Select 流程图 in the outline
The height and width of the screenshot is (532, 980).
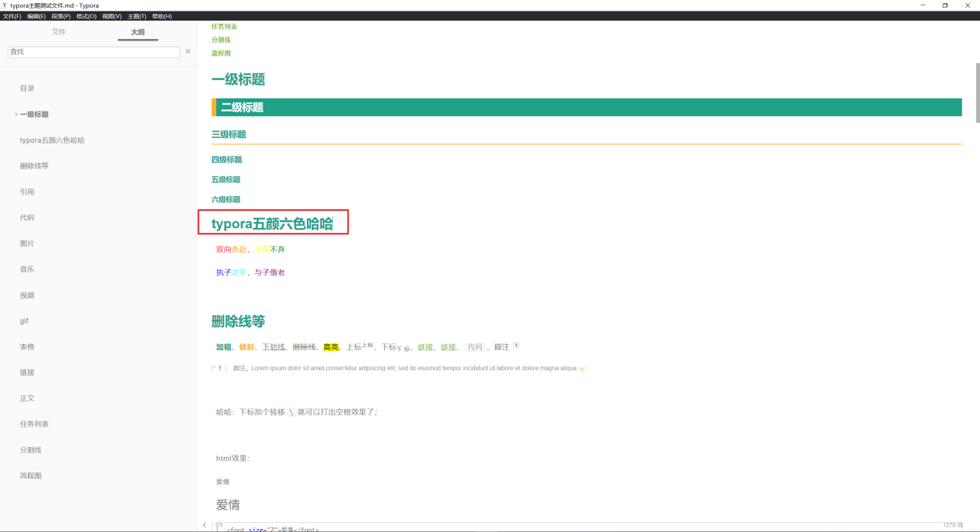[31, 476]
